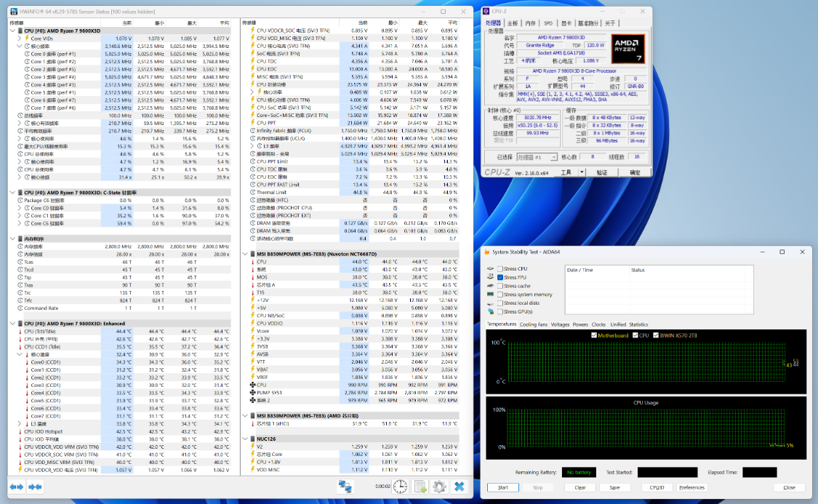Collapse the Core VIDs tree row

(x=20, y=39)
